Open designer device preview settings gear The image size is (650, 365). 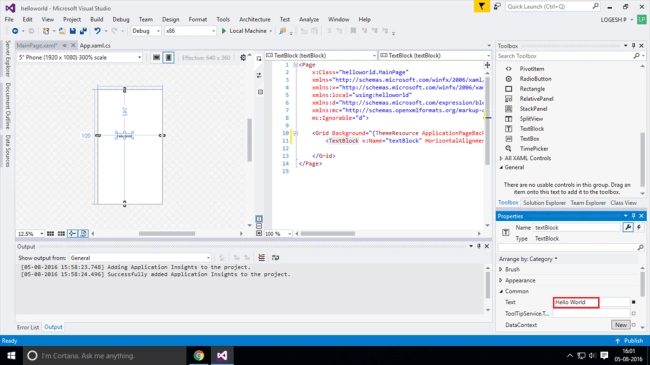coord(243,58)
